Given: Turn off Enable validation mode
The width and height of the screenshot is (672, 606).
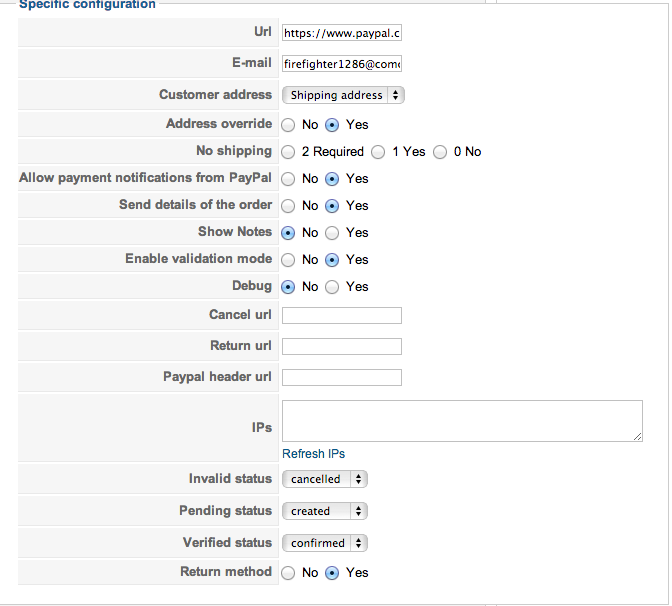Looking at the screenshot, I should click(x=288, y=260).
